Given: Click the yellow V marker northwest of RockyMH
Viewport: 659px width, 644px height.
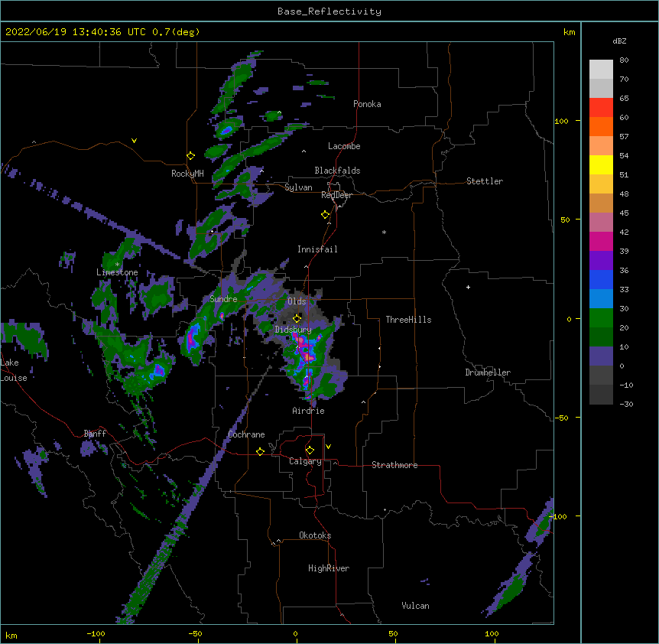Looking at the screenshot, I should [x=134, y=141].
